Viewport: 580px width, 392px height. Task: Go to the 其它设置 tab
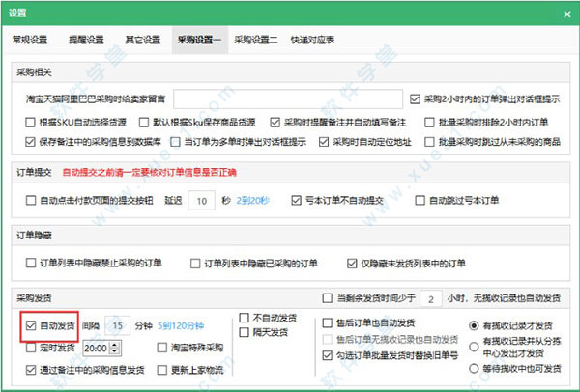[x=142, y=41]
